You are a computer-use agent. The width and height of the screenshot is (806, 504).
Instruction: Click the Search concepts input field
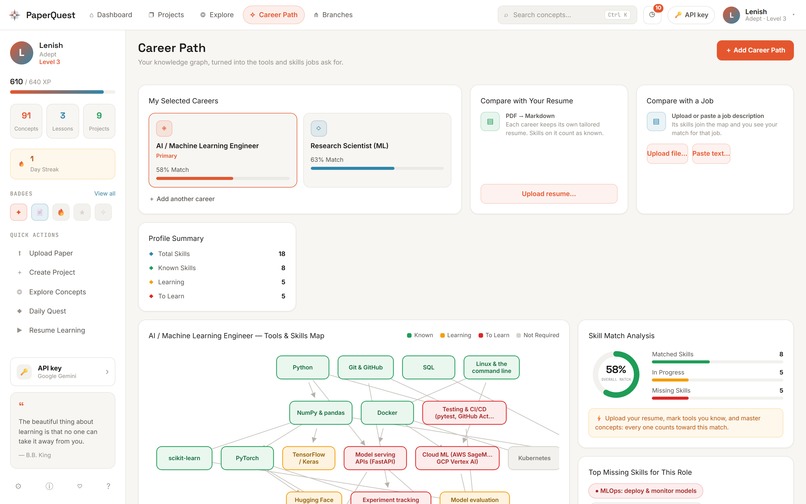567,15
